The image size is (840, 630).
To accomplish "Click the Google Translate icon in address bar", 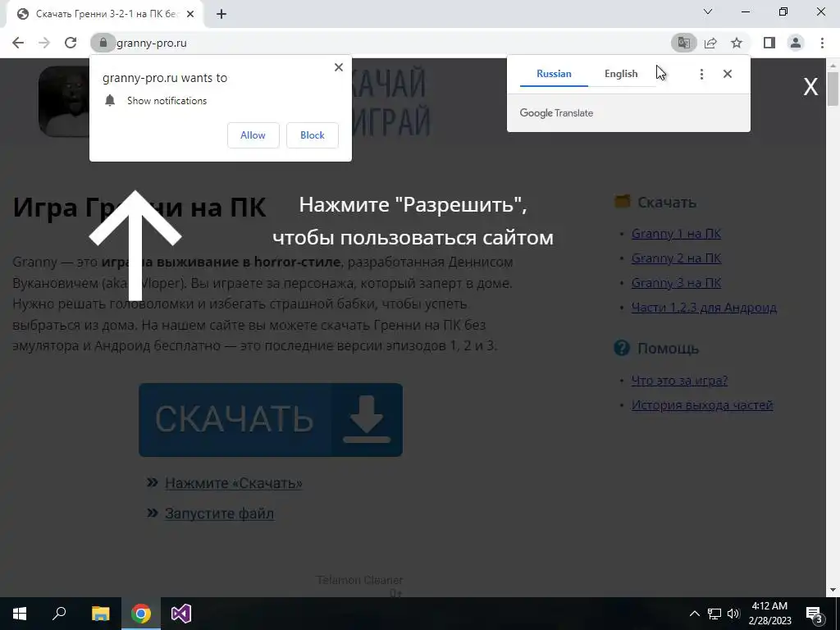I will point(684,43).
